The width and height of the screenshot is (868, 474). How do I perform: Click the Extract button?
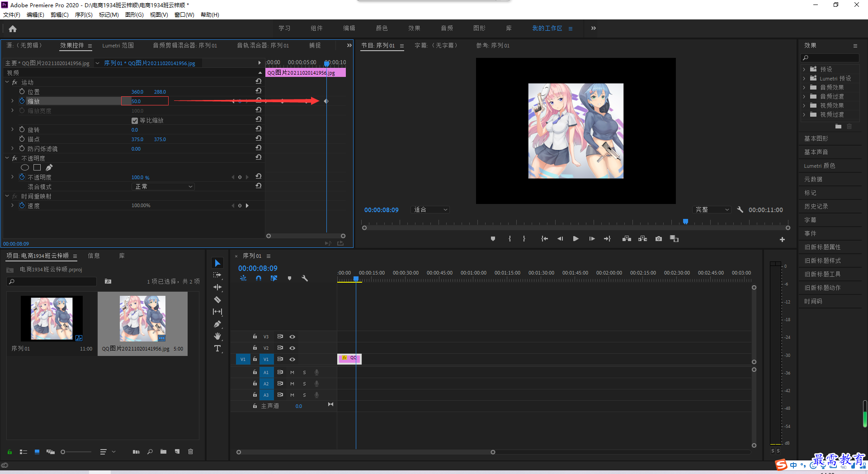point(642,239)
